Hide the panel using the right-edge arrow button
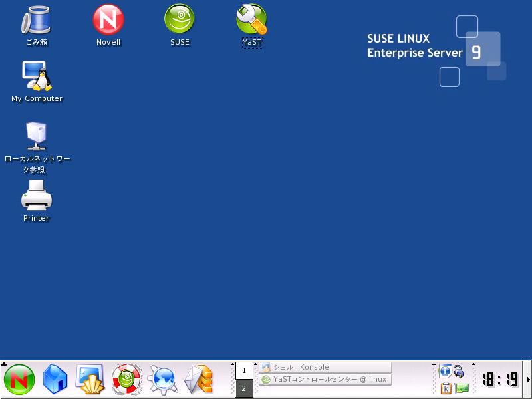Viewport: 532px width, 399px height. pos(528,380)
